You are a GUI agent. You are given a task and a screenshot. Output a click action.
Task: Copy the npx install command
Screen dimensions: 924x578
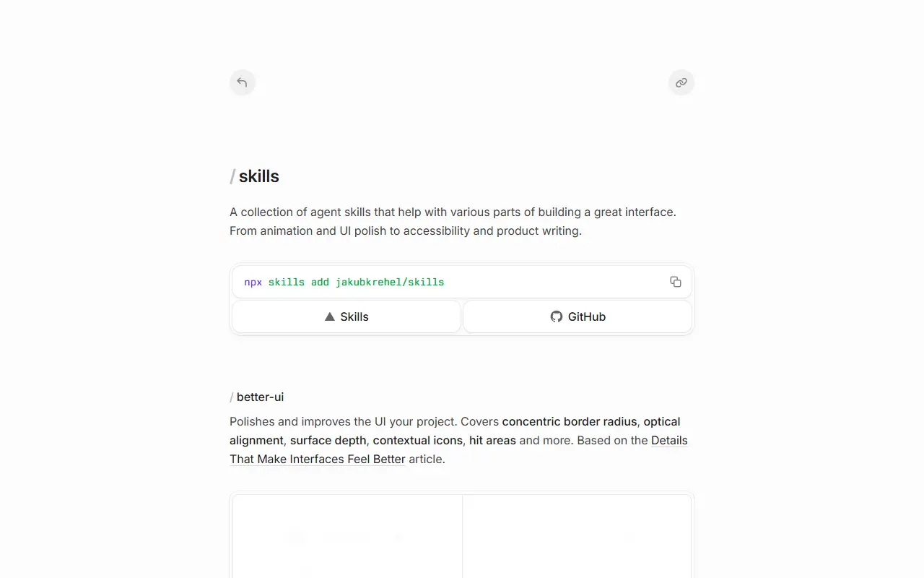676,282
